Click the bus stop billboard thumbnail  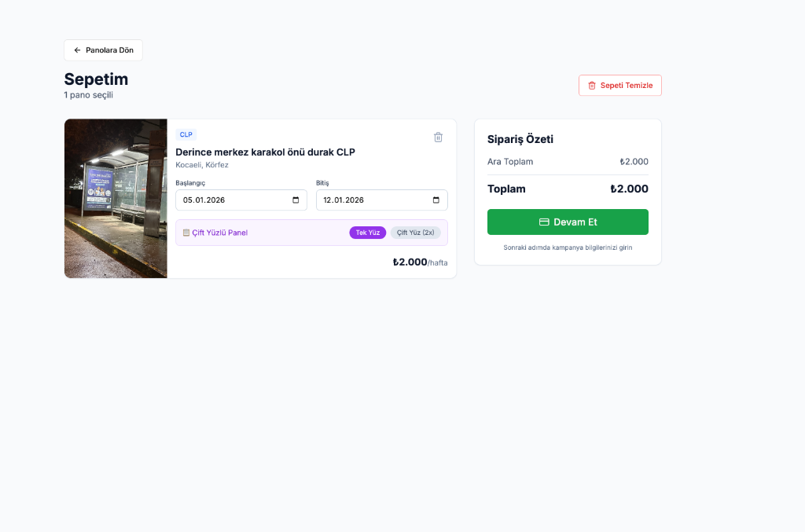tap(116, 199)
